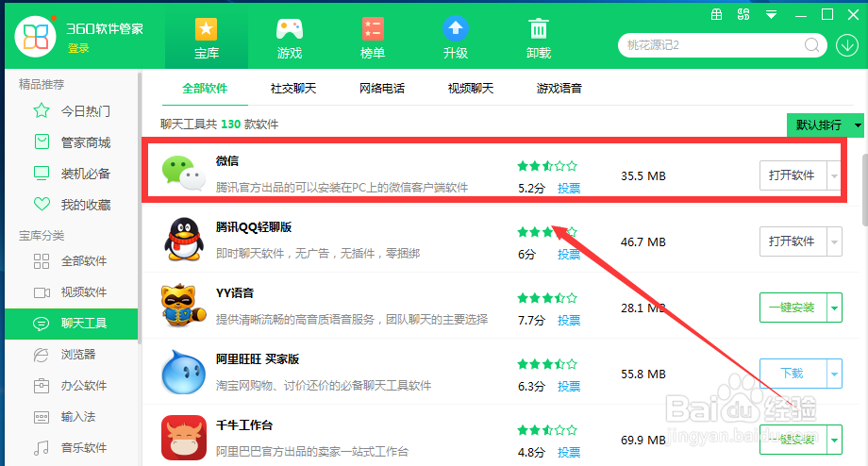
Task: Click the 登录 login link
Action: click(78, 49)
